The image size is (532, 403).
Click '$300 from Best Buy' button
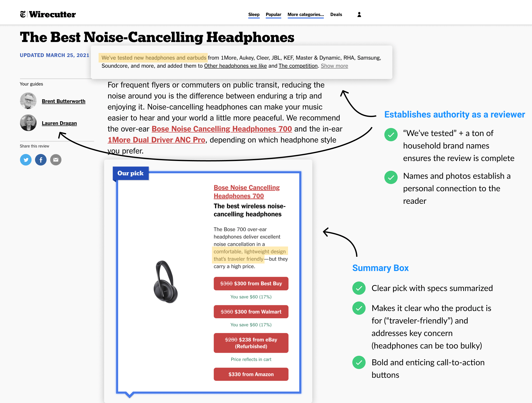(x=251, y=283)
